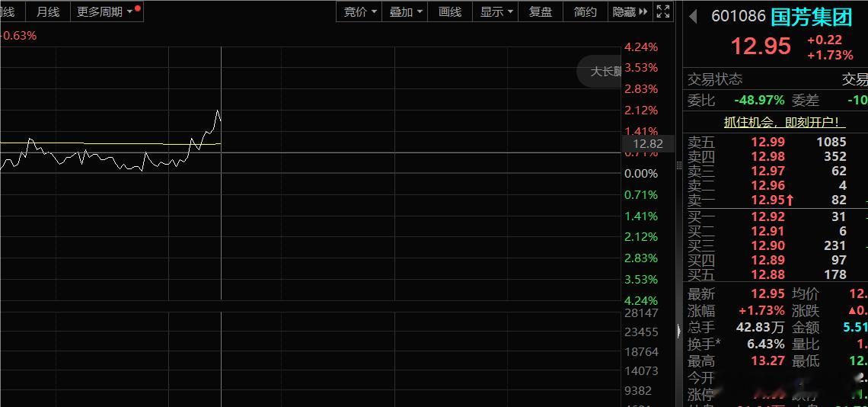This screenshot has width=868, height=407.
Task: Click the 4.24% top axis label
Action: tap(641, 47)
